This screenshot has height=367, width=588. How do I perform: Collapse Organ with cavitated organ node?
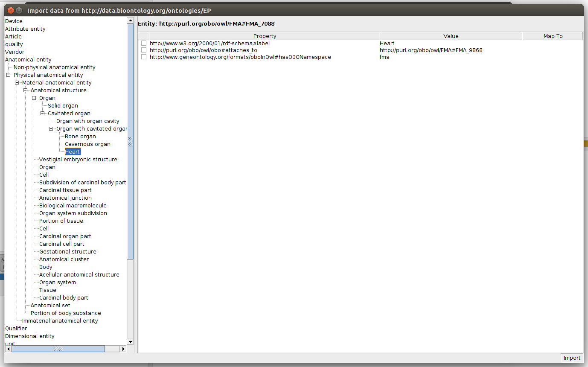pos(51,128)
